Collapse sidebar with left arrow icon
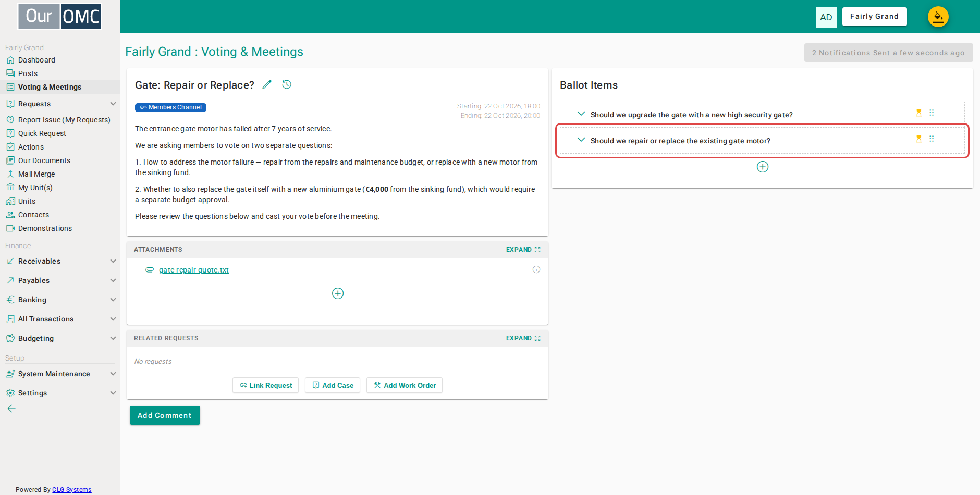 tap(11, 409)
